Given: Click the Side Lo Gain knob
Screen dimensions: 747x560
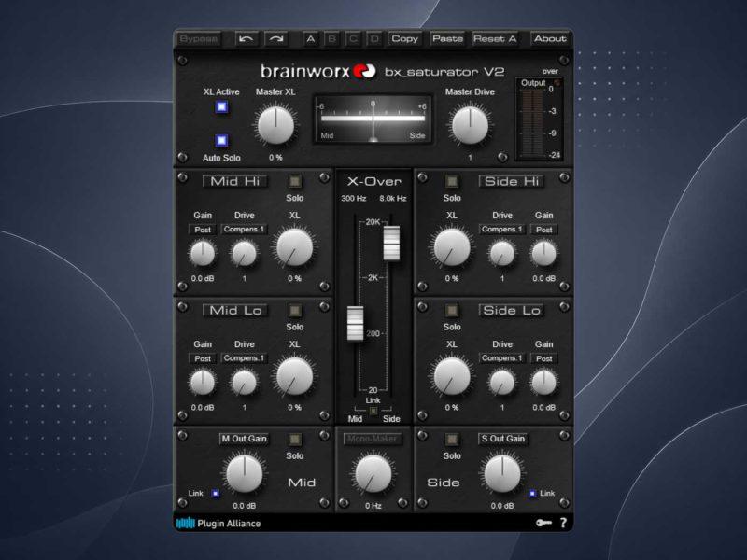Looking at the screenshot, I should pyautogui.click(x=544, y=383).
